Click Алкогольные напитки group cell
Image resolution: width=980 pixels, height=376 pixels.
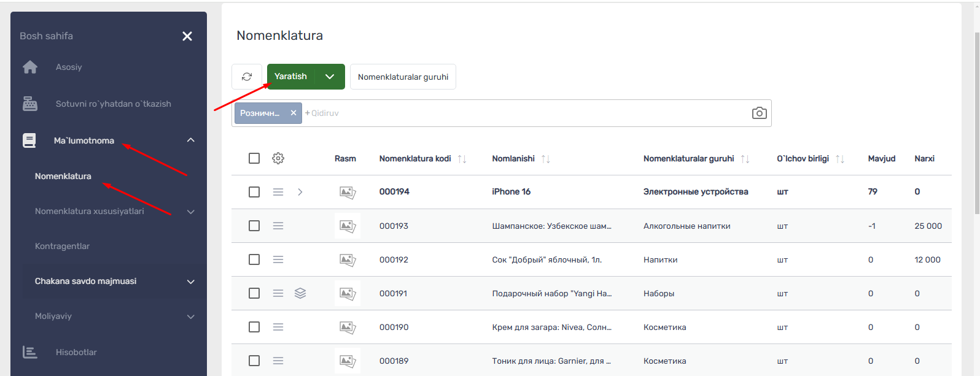tap(687, 226)
